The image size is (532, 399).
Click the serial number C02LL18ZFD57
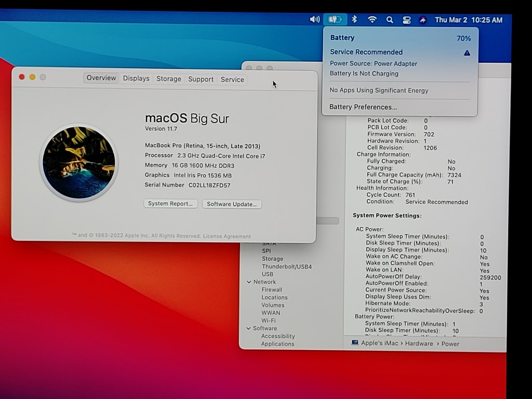point(209,185)
